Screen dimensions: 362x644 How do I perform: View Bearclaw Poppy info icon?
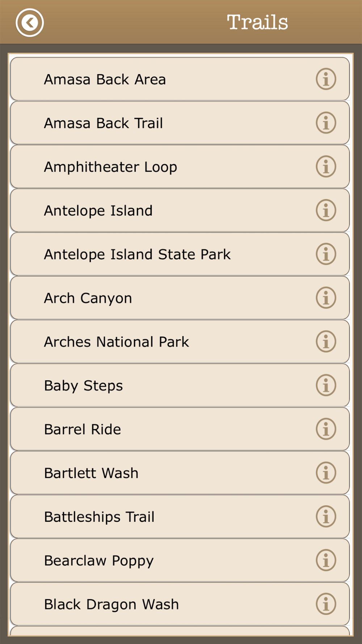click(x=326, y=560)
